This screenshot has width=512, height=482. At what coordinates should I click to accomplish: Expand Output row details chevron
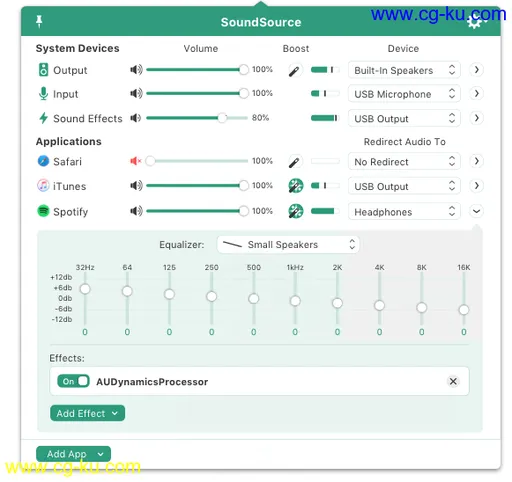(x=477, y=70)
